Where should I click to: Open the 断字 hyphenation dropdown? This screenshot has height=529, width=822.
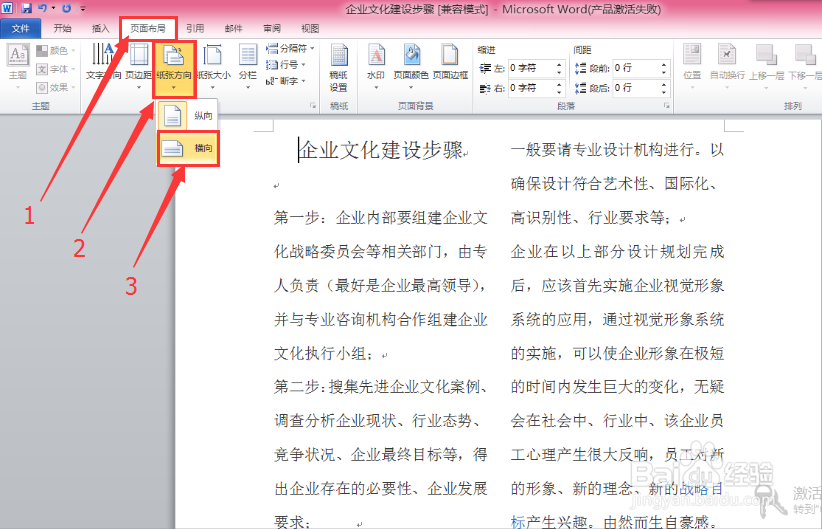pyautogui.click(x=286, y=81)
